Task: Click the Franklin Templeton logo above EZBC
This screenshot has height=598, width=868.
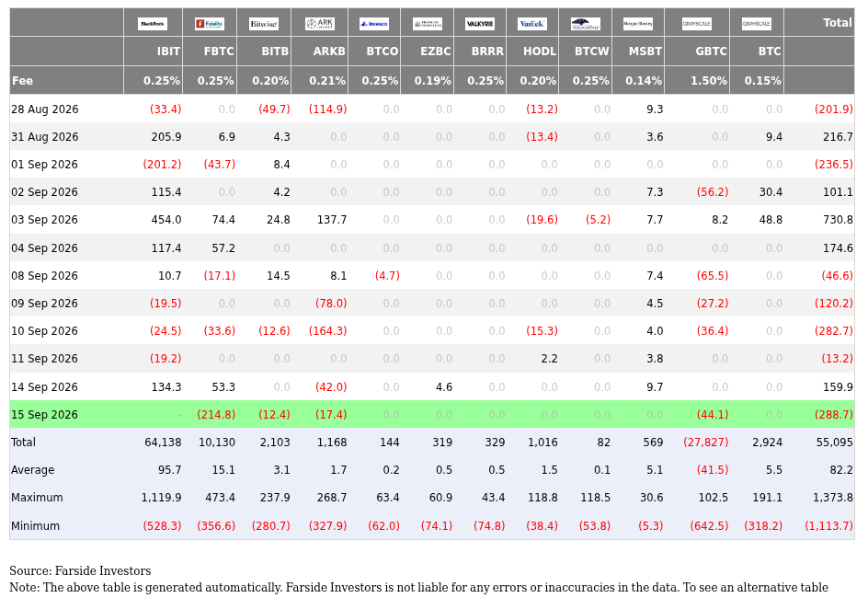Action: [x=428, y=24]
